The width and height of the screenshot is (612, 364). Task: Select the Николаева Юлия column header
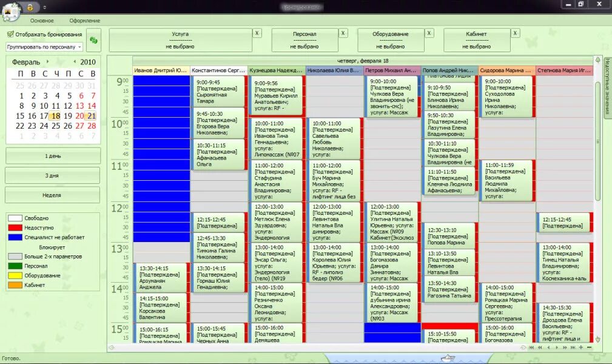(x=334, y=70)
